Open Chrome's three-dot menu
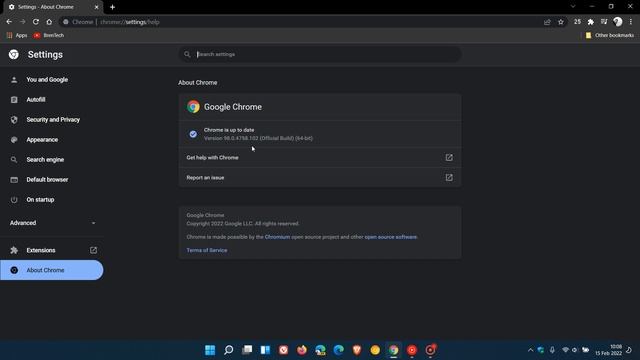 click(x=631, y=22)
